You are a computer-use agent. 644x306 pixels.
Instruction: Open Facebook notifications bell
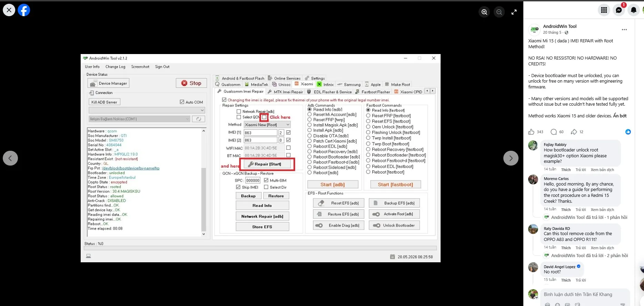[634, 10]
